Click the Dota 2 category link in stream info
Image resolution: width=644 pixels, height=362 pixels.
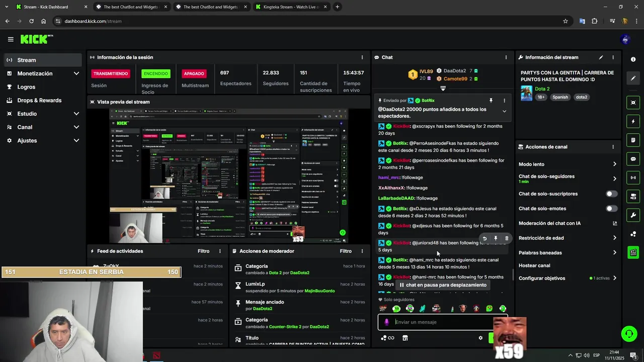[542, 89]
